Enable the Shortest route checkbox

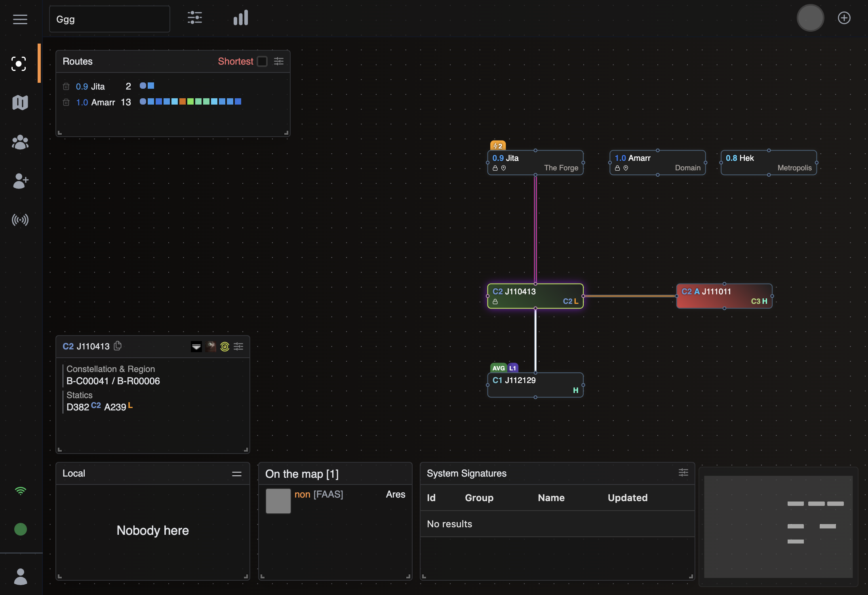pyautogui.click(x=262, y=61)
